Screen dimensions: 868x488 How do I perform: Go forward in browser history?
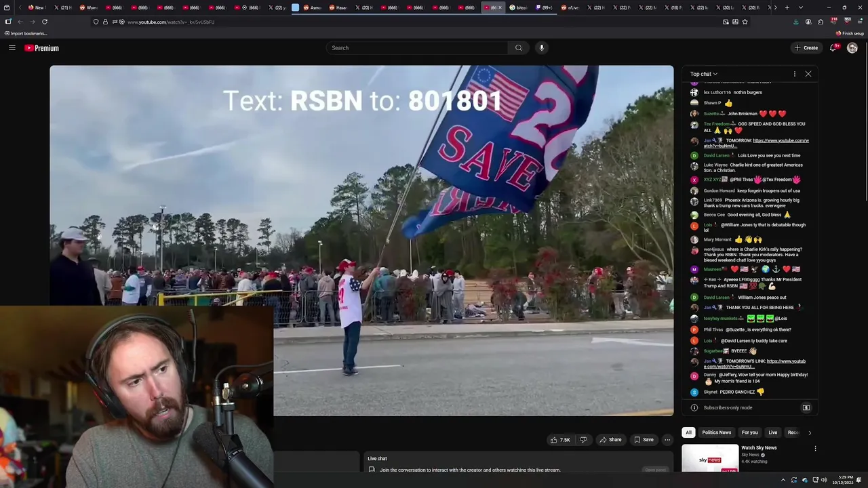33,22
